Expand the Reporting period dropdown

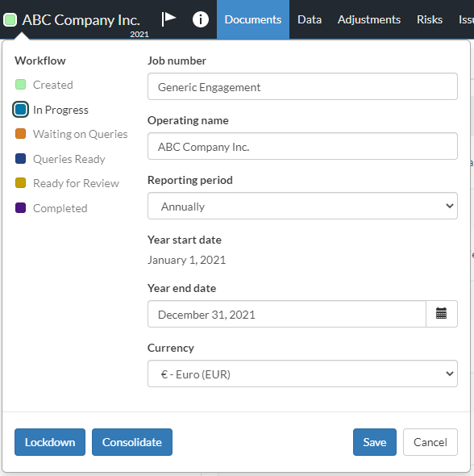point(302,206)
